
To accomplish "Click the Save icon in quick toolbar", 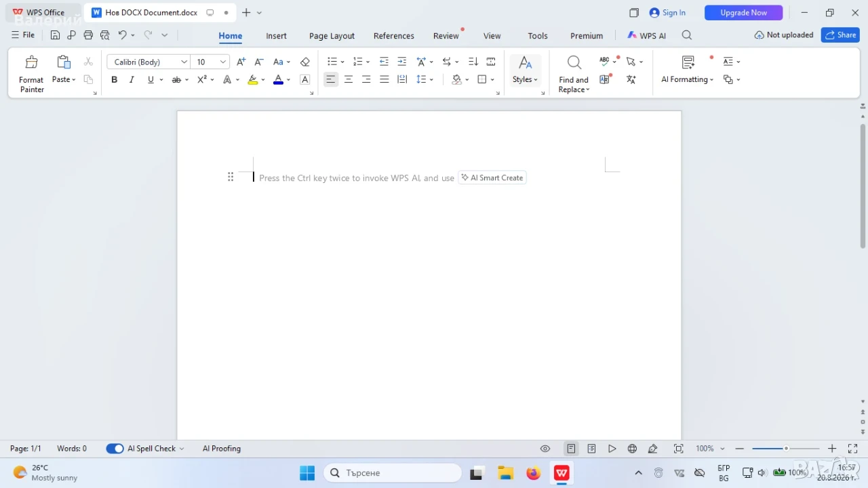I will 56,35.
